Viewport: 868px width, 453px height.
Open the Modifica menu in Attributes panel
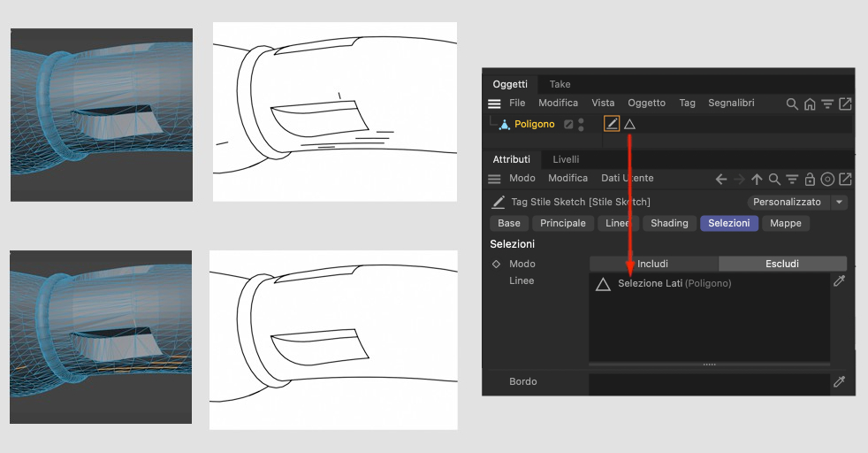click(x=568, y=179)
